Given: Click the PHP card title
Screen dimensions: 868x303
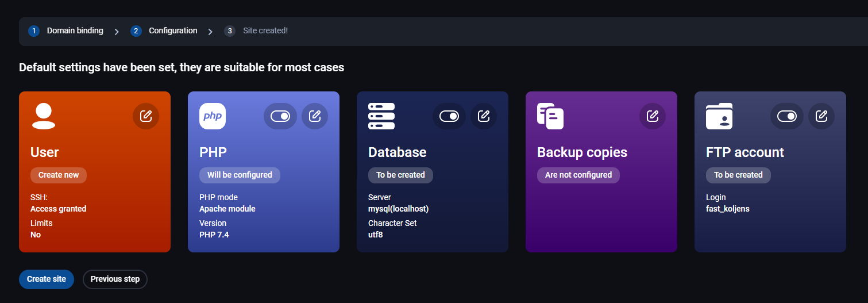Looking at the screenshot, I should point(213,152).
